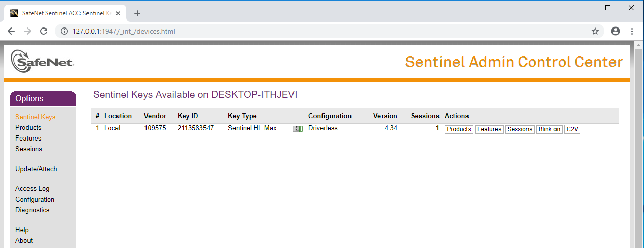Open the Chrome profile icon

point(616,31)
